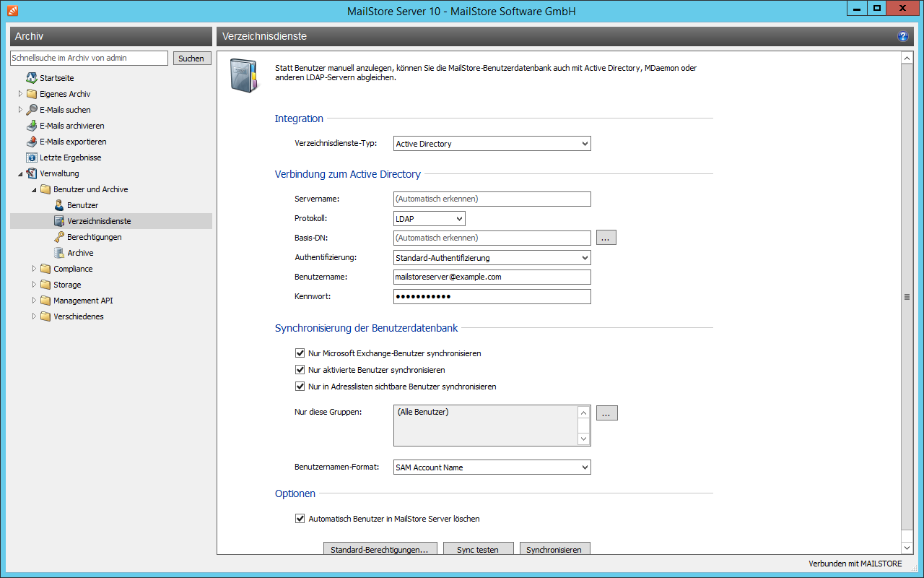Viewport: 924px width, 578px height.
Task: Click the Synchronisieren button
Action: 554,549
